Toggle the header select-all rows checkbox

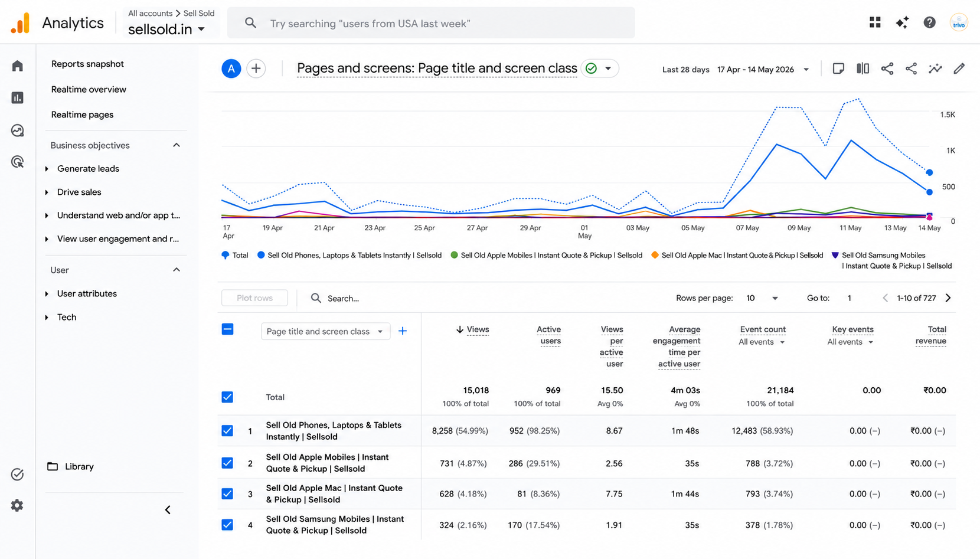click(227, 329)
